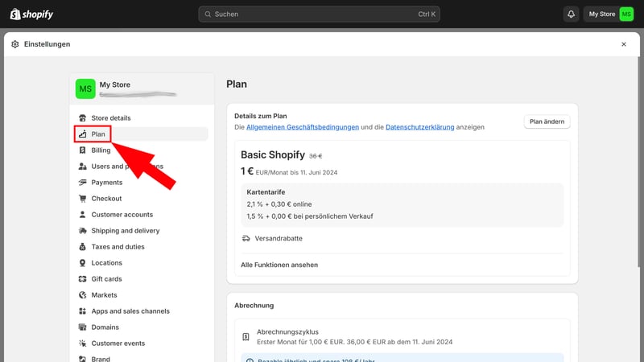
Task: Open the notifications bell
Action: pyautogui.click(x=571, y=14)
